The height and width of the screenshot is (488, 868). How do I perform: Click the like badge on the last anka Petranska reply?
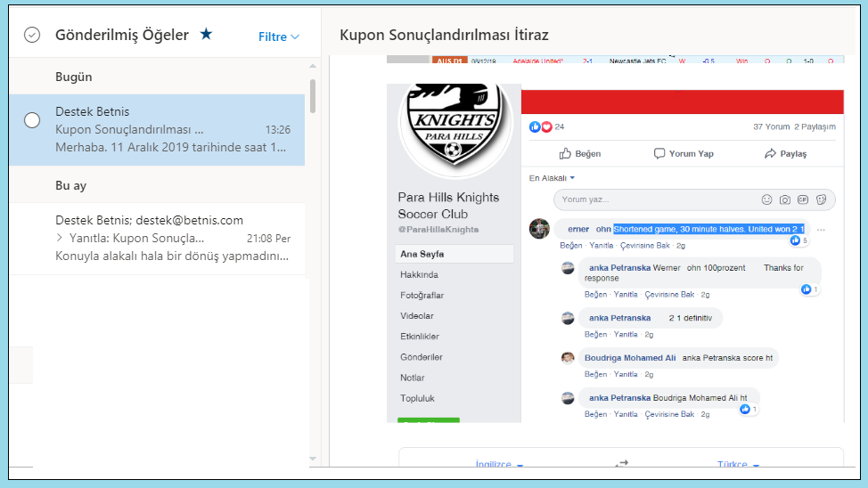click(749, 409)
